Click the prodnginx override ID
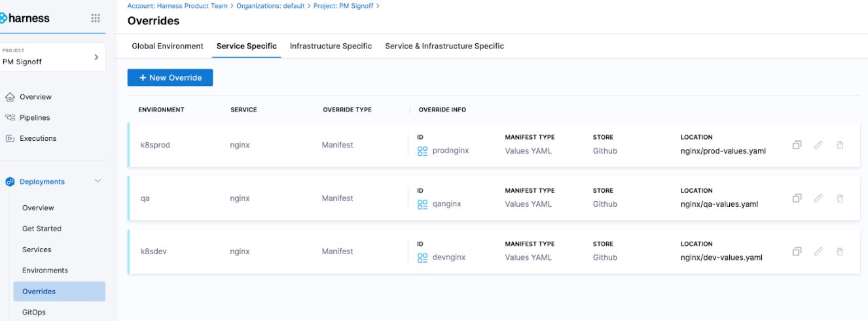The image size is (868, 321). pos(450,151)
